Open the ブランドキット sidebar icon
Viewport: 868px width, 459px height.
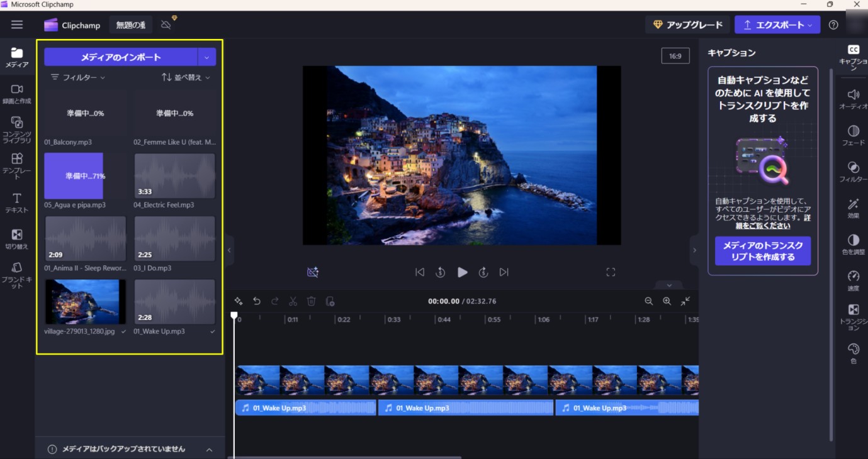[17, 275]
